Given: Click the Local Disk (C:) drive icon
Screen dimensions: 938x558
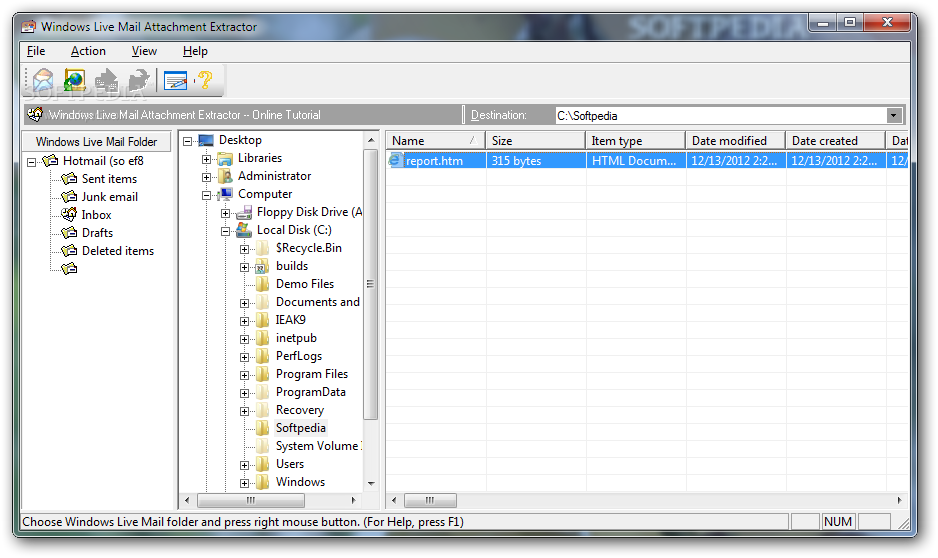Looking at the screenshot, I should [x=244, y=230].
